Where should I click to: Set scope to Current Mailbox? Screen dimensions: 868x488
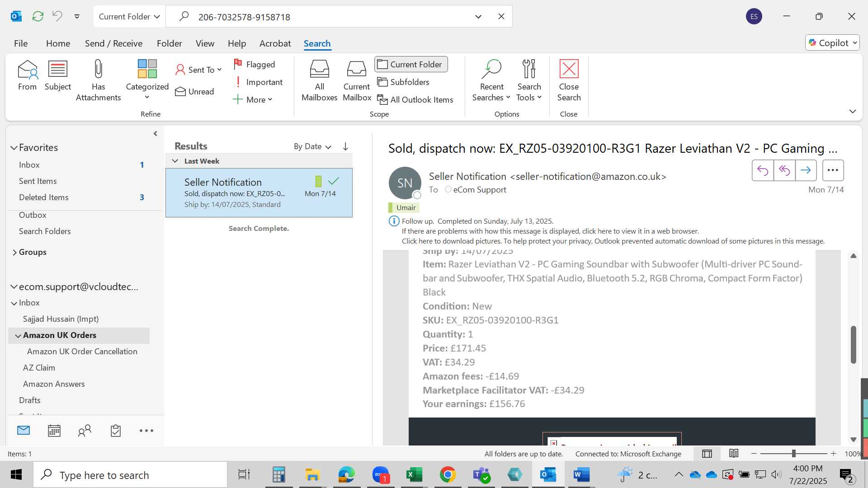click(357, 80)
